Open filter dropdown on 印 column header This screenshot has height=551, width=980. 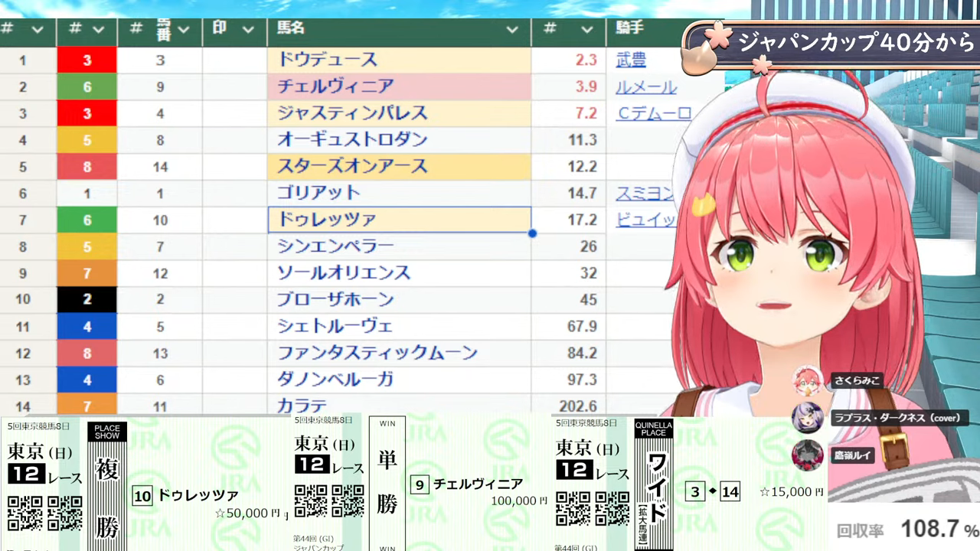tap(247, 30)
